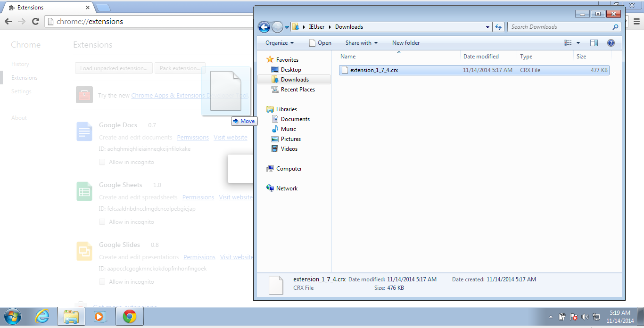Click the chrome://extensions address bar
644x328 pixels.
click(x=150, y=22)
